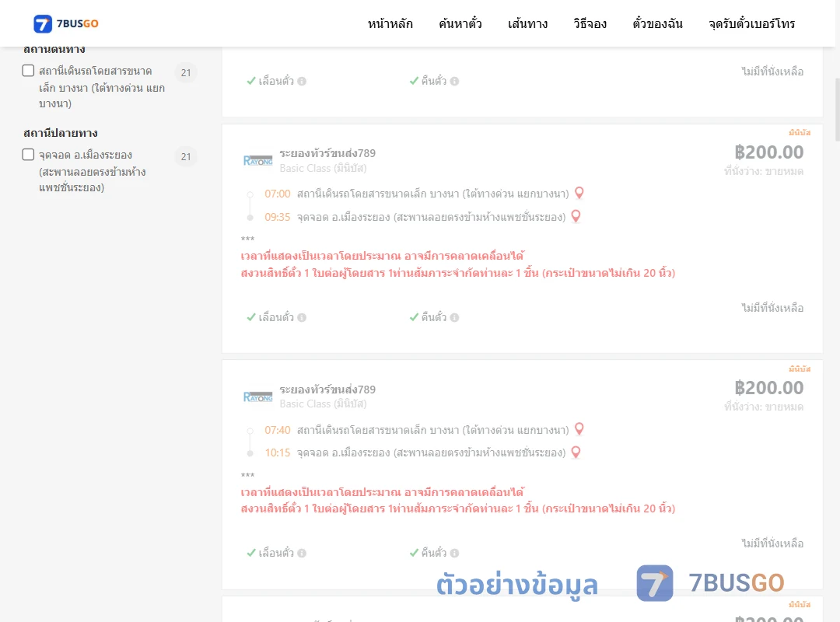
Task: Open the 7BUSGO logo home link
Action: (66, 23)
